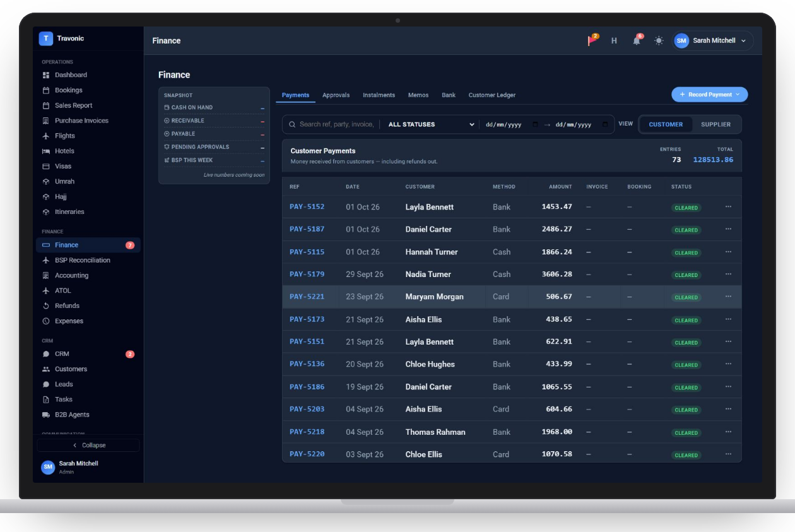Open payment reference PAY-5203
The height and width of the screenshot is (532, 795).
pos(307,409)
